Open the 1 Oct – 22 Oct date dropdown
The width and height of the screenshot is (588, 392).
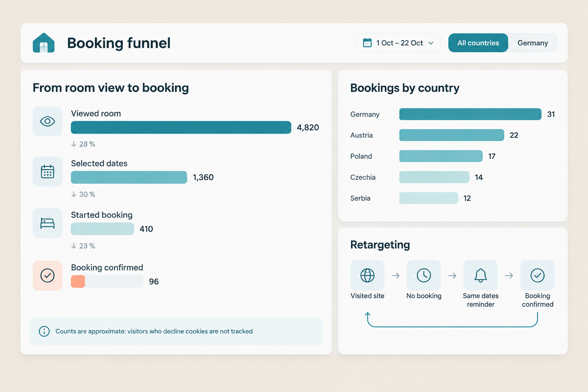click(398, 43)
